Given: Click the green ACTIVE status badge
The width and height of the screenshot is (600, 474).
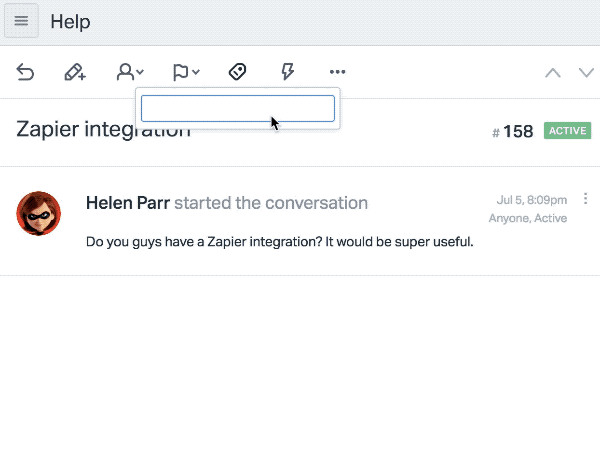Looking at the screenshot, I should [x=567, y=131].
